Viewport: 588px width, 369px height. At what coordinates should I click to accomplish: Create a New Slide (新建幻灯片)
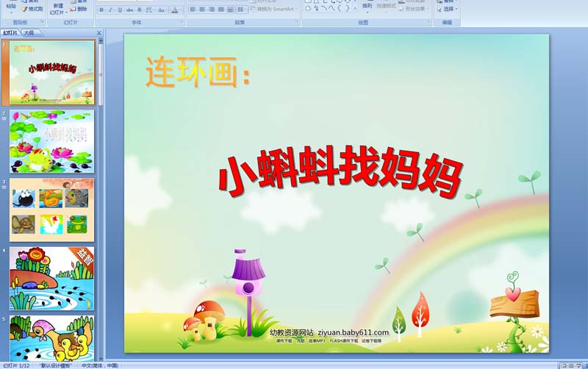(x=58, y=9)
